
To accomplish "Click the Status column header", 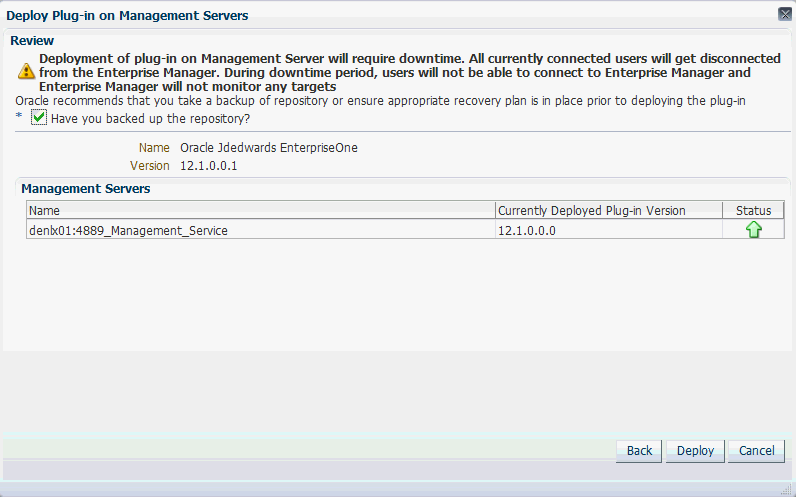I will (753, 210).
